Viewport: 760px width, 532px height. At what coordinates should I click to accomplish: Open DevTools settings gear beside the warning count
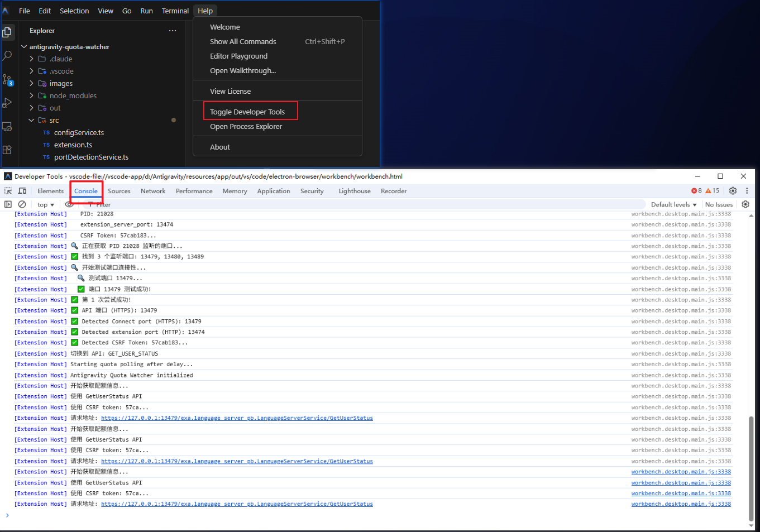pos(733,191)
